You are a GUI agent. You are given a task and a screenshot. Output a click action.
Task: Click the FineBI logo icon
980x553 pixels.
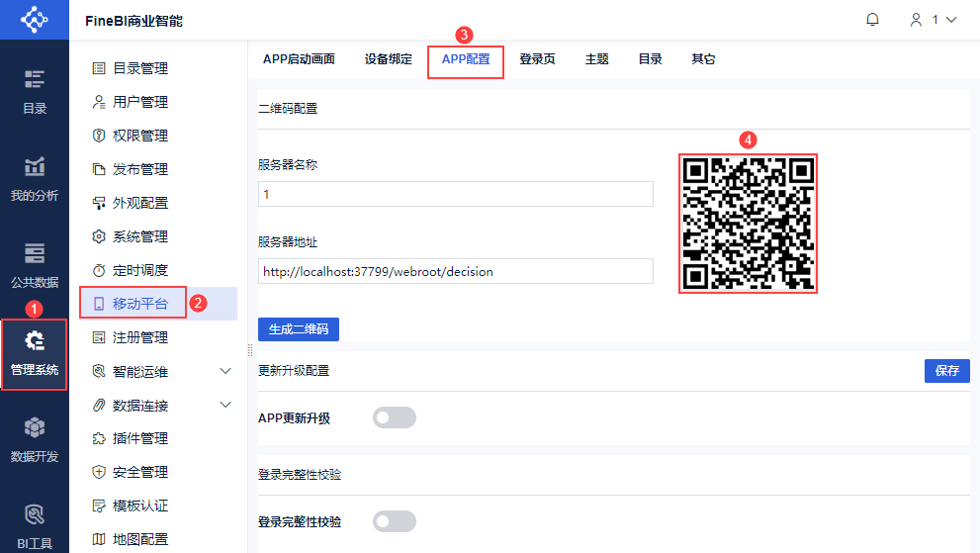tap(34, 20)
